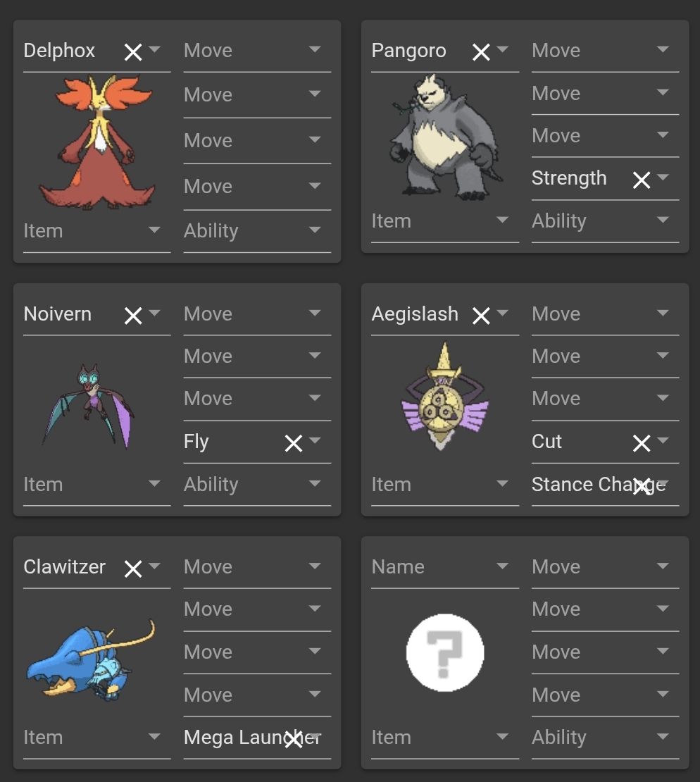Click the Fly move text field

[196, 442]
